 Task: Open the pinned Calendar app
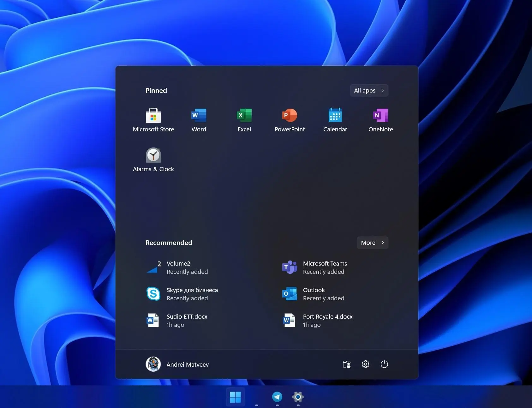[335, 120]
